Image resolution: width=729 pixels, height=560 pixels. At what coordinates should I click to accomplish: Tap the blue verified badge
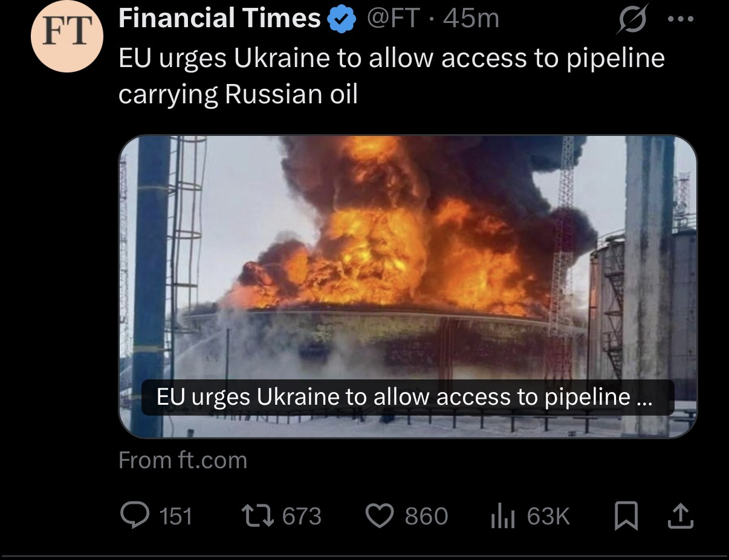pos(342,20)
